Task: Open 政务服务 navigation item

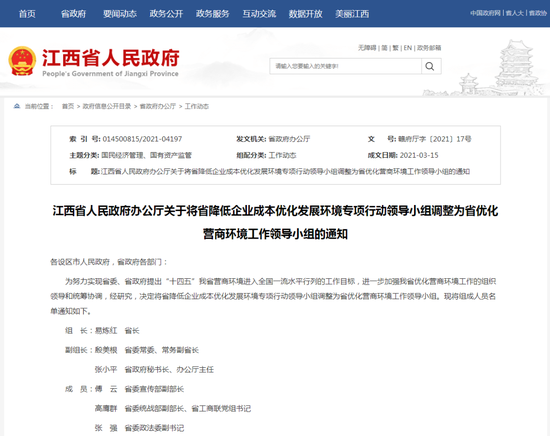Action: click(213, 14)
